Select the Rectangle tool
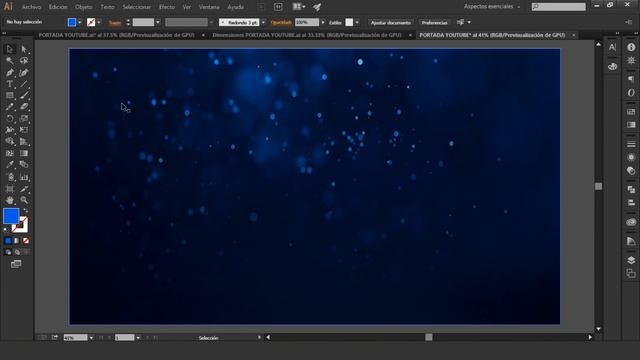640x360 pixels. click(10, 96)
